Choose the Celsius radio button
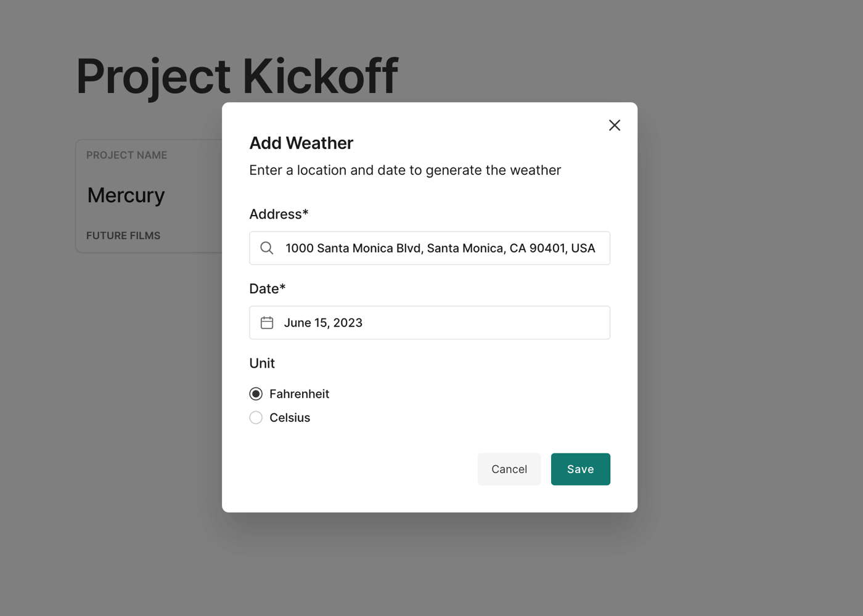 tap(256, 418)
